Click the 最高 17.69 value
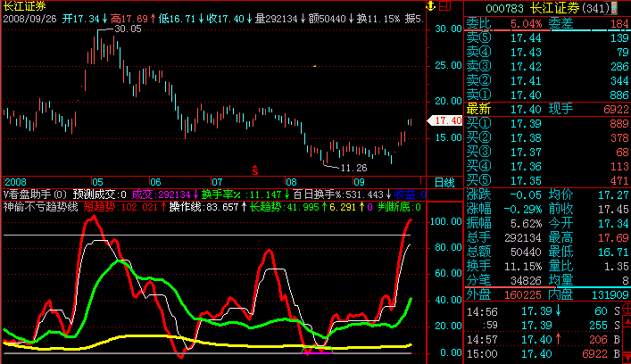The width and height of the screenshot is (631, 364). point(613,237)
